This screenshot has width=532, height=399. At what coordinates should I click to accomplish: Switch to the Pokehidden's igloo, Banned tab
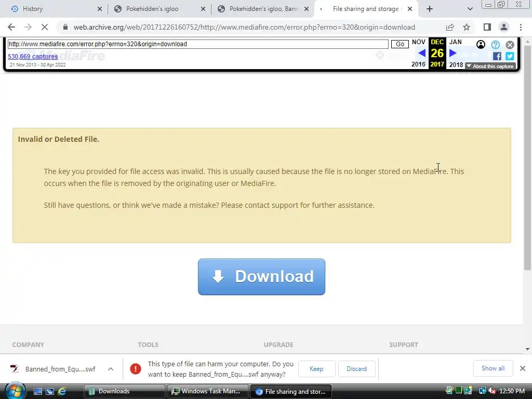click(x=262, y=9)
